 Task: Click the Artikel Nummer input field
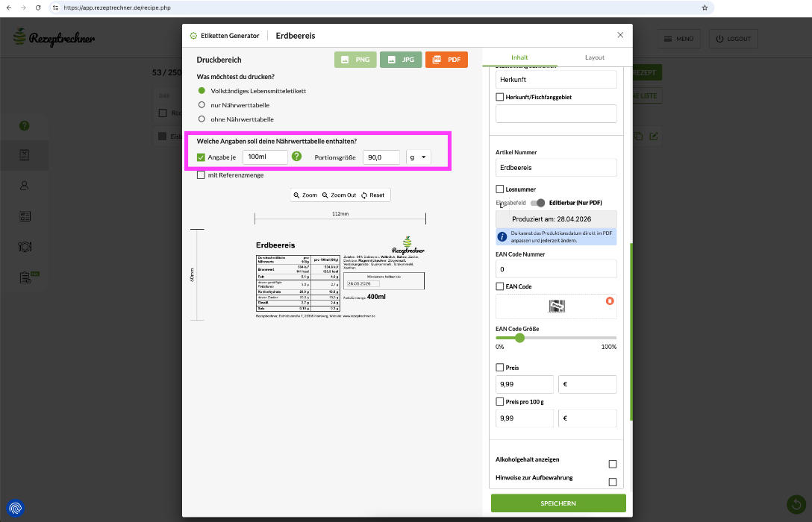point(556,168)
